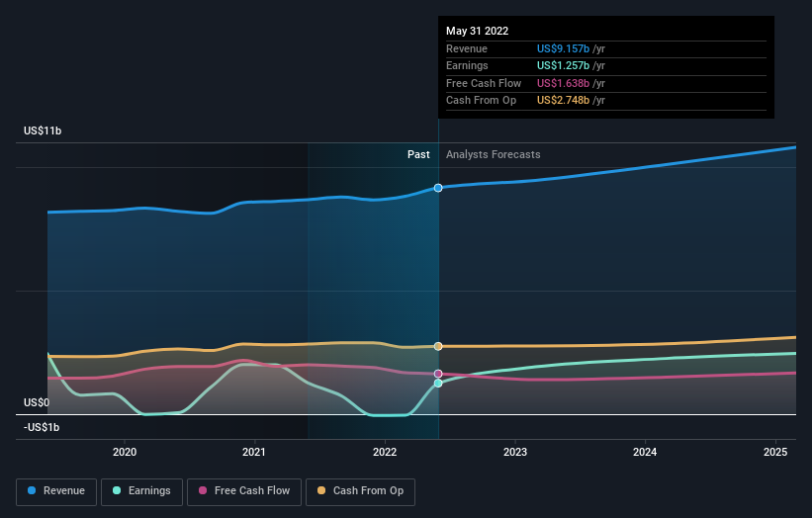Click the 2020 x-axis label
Image resolution: width=812 pixels, height=518 pixels.
pyautogui.click(x=125, y=453)
